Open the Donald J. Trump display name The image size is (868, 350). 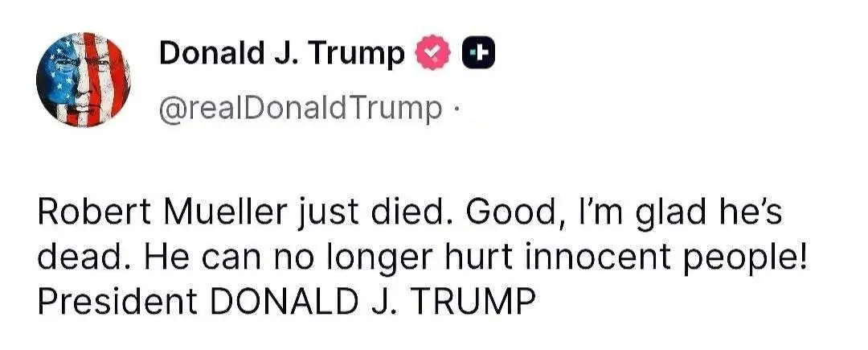pyautogui.click(x=281, y=54)
